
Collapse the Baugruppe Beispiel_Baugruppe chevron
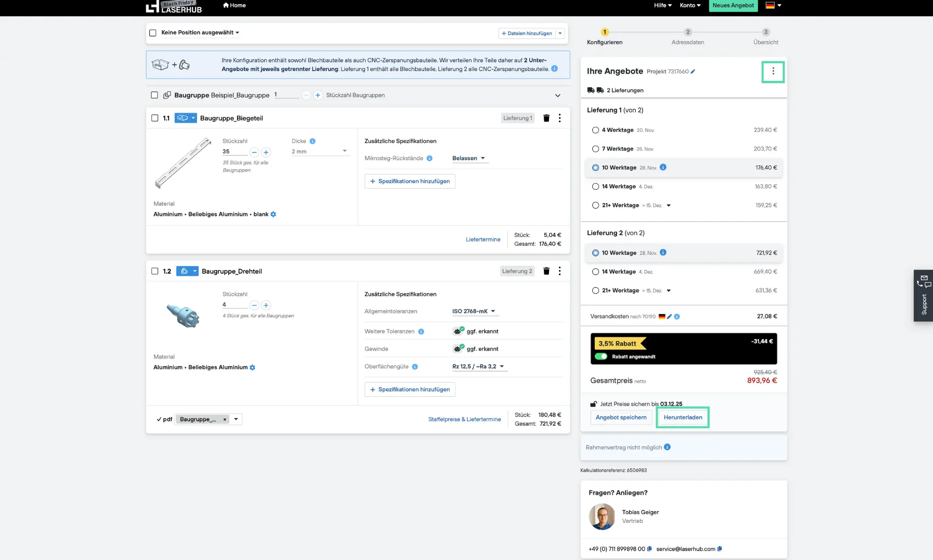[558, 96]
